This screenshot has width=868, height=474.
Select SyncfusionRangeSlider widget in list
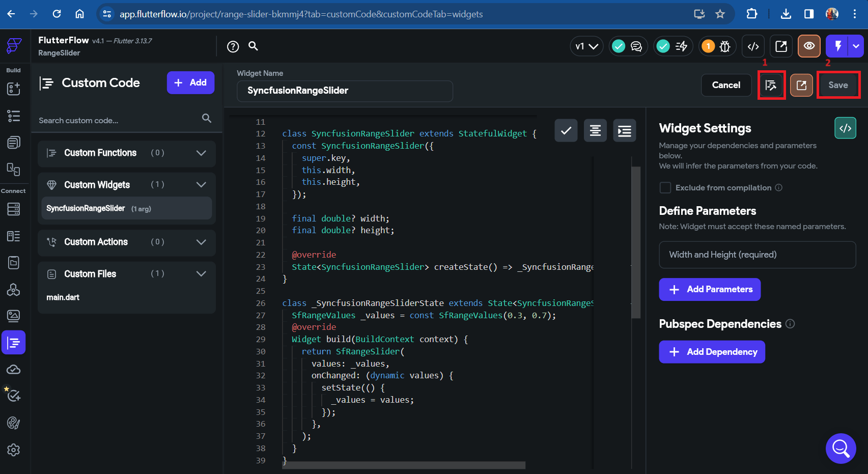point(127,208)
